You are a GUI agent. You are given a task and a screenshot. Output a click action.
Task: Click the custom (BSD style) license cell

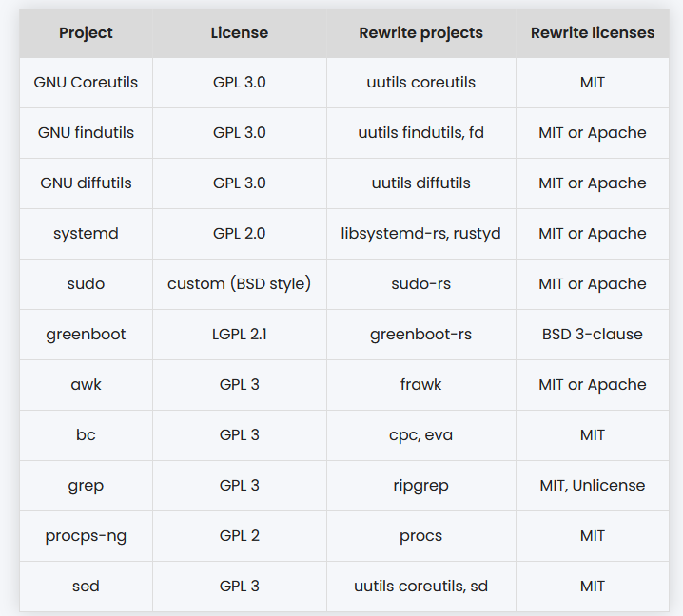(239, 284)
